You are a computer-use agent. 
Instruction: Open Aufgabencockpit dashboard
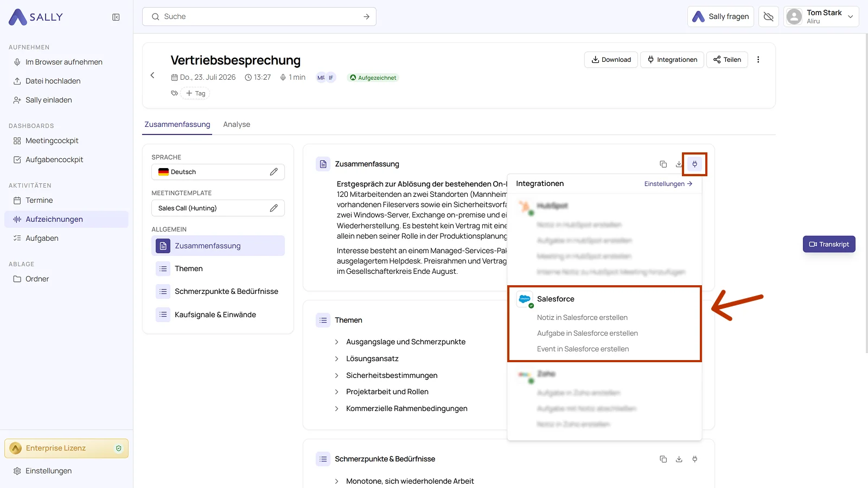pos(54,160)
